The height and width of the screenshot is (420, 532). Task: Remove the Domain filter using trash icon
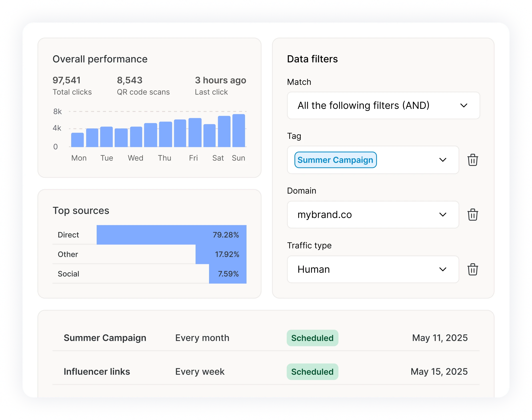pos(473,215)
